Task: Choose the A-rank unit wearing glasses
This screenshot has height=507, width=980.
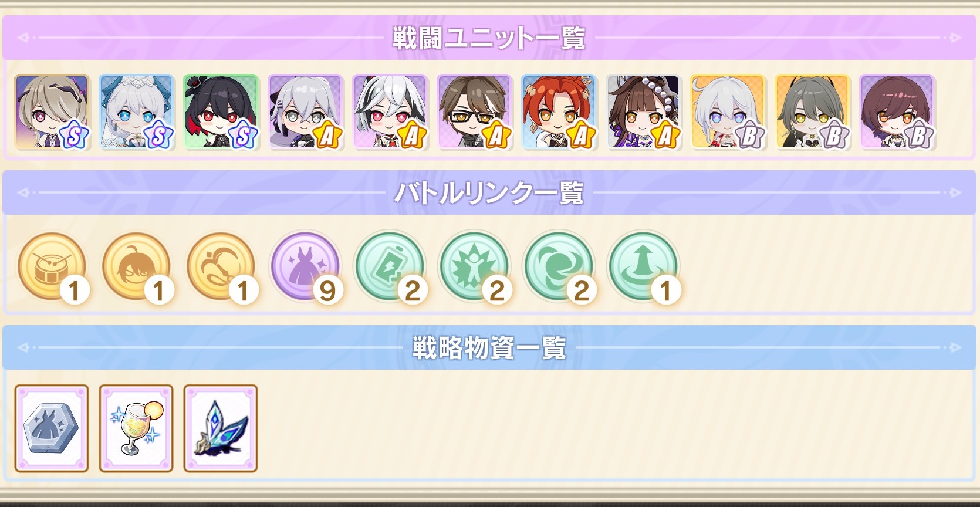Action: tap(475, 112)
